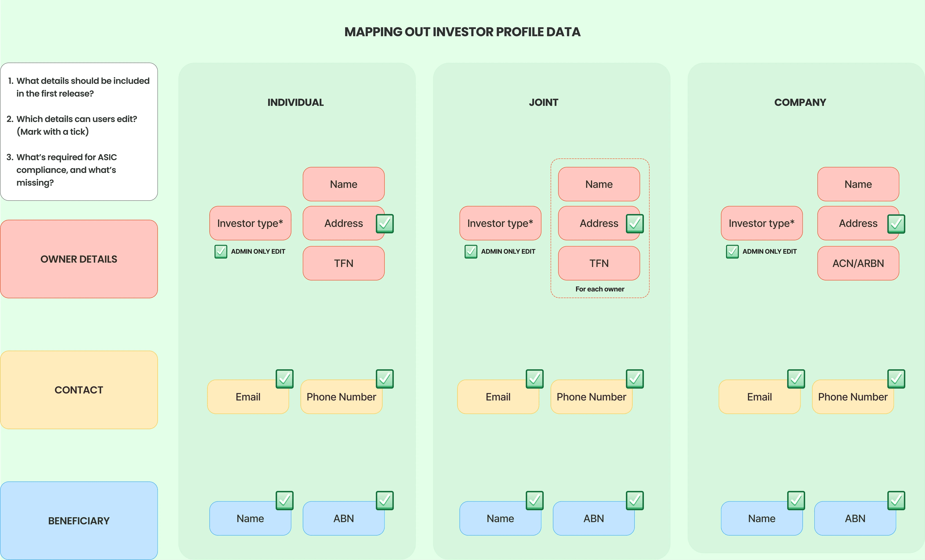Select the BENEFICIARY category block
This screenshot has width=925, height=560.
pyautogui.click(x=79, y=520)
